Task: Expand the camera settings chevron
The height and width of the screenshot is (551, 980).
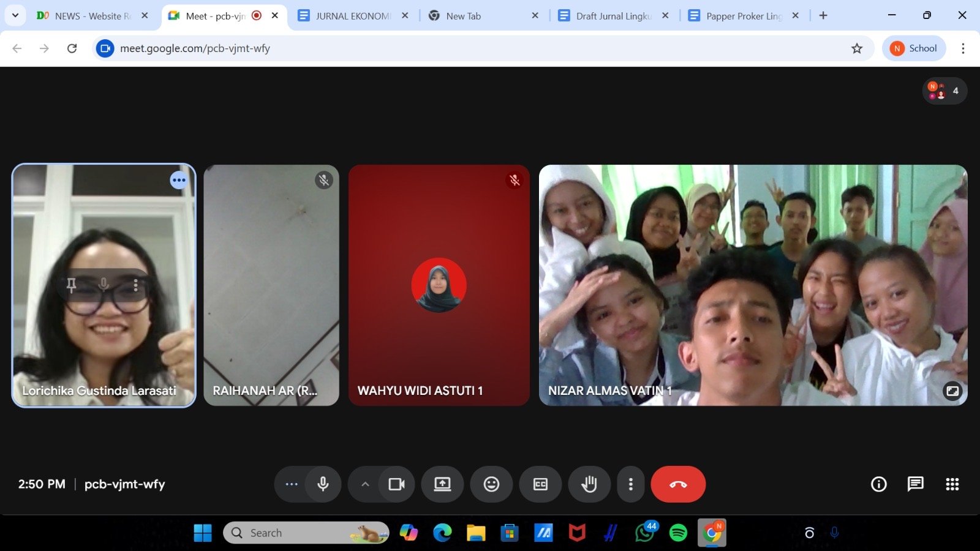Action: coord(365,484)
